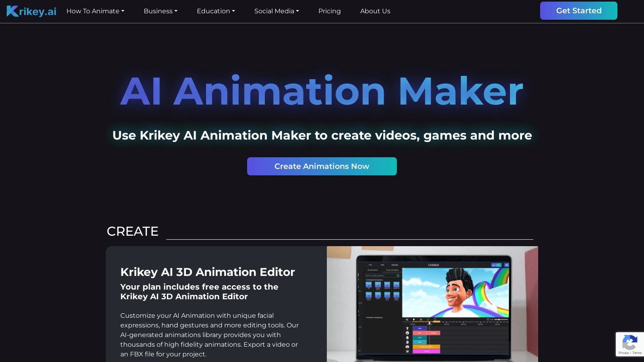Click the Krikey AI 3D Animation Editor title
The height and width of the screenshot is (362, 644).
click(x=208, y=272)
